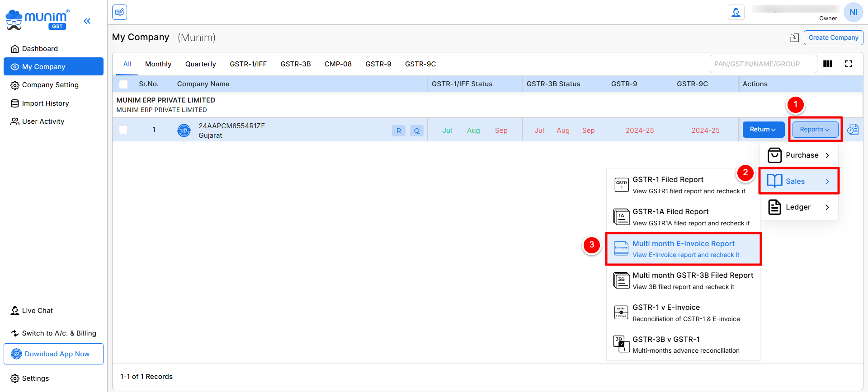Open the NI profile avatar
The width and height of the screenshot is (868, 392).
[x=853, y=12]
